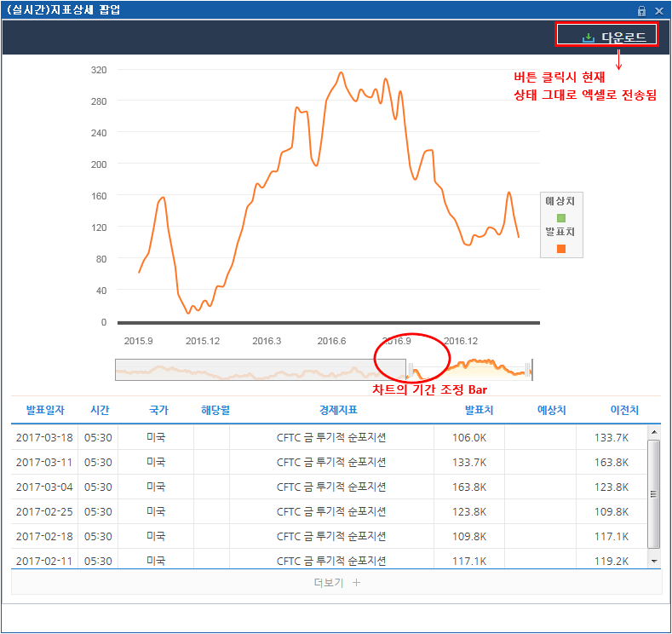Click the selected range area of period bar

(469, 370)
